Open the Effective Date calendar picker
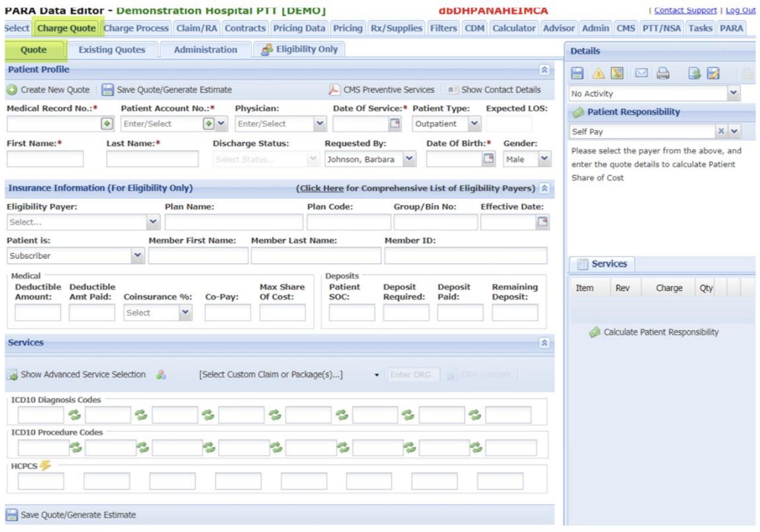This screenshot has width=760, height=532. click(543, 222)
